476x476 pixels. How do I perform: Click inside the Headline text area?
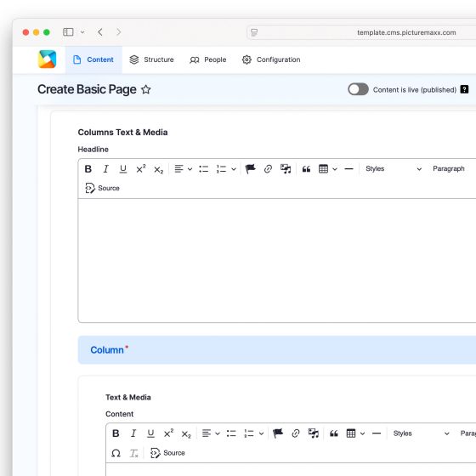[277, 260]
